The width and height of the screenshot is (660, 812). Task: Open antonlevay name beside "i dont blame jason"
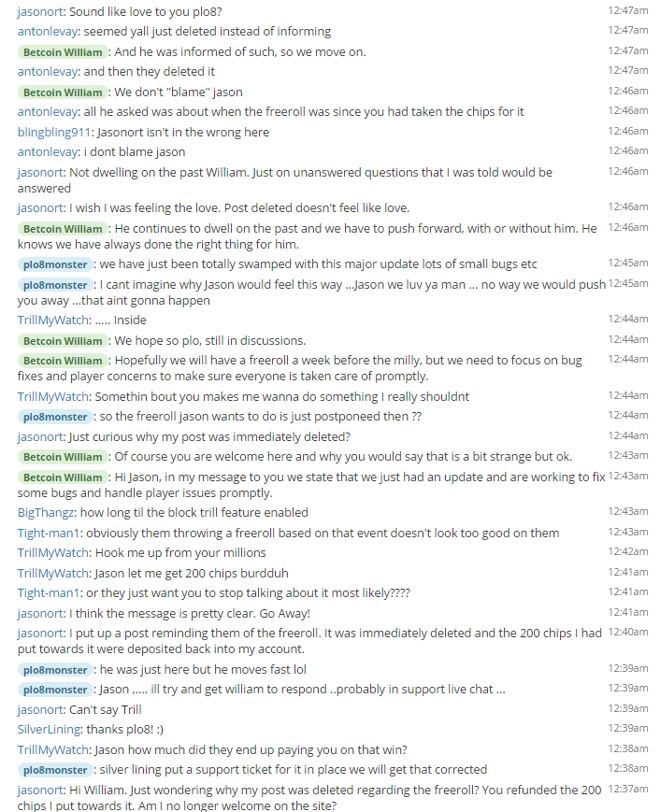click(x=47, y=151)
